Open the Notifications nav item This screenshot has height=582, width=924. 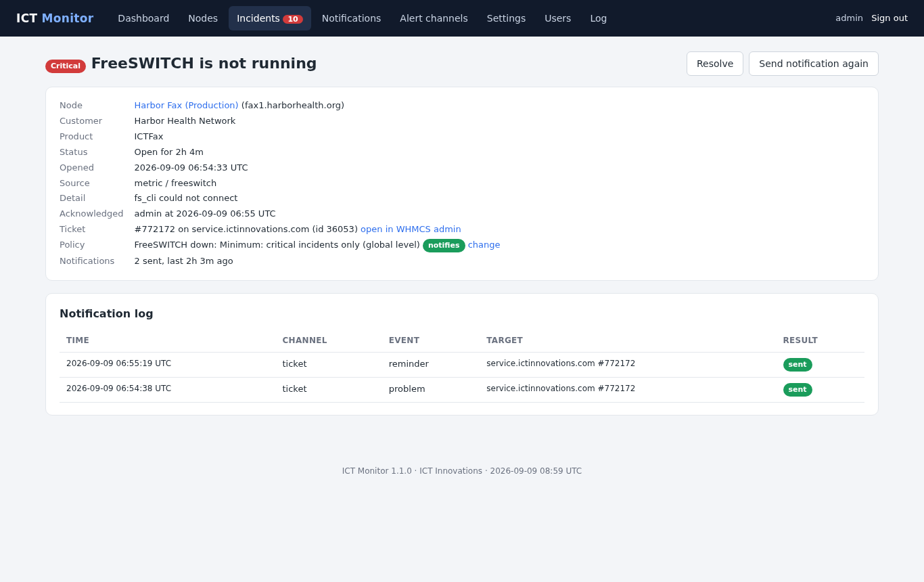pyautogui.click(x=351, y=18)
